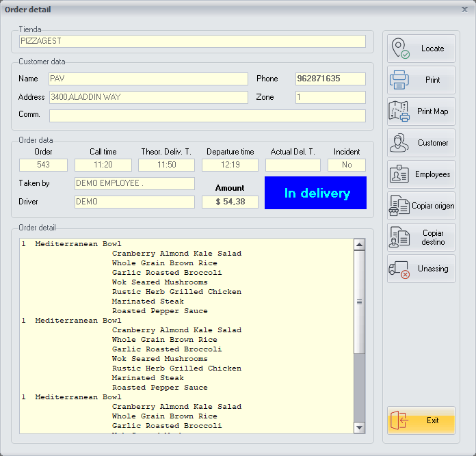Click the Unassing truck icon
The width and height of the screenshot is (476, 456).
[399, 269]
